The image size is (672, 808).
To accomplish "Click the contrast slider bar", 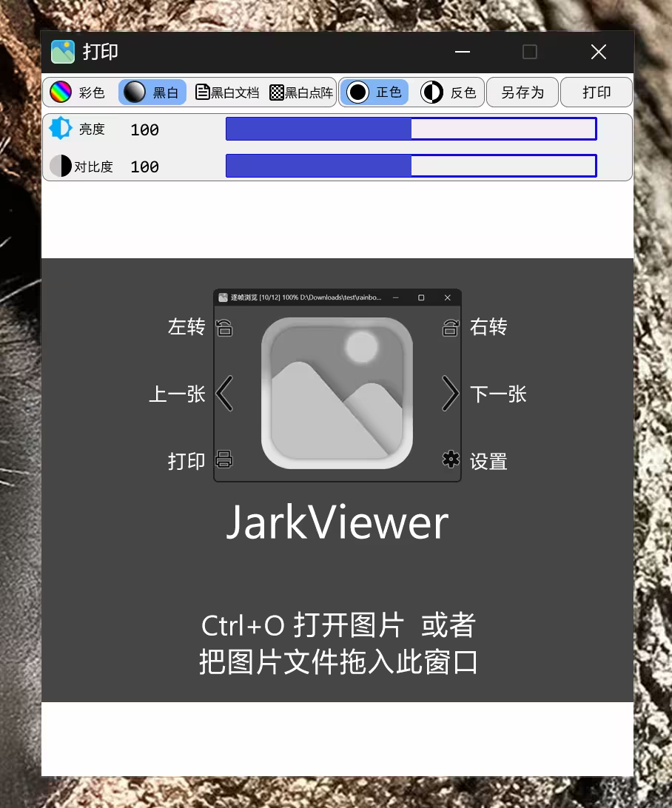I will [411, 166].
